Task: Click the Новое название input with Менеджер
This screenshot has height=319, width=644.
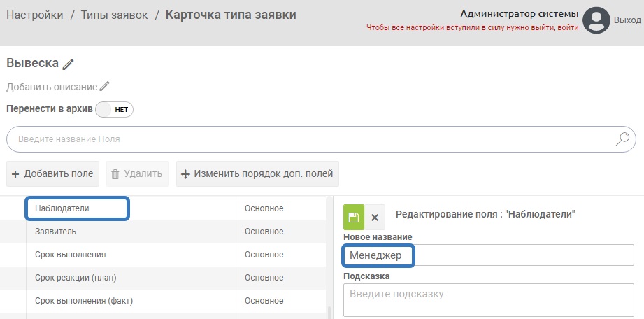Action: coord(488,255)
